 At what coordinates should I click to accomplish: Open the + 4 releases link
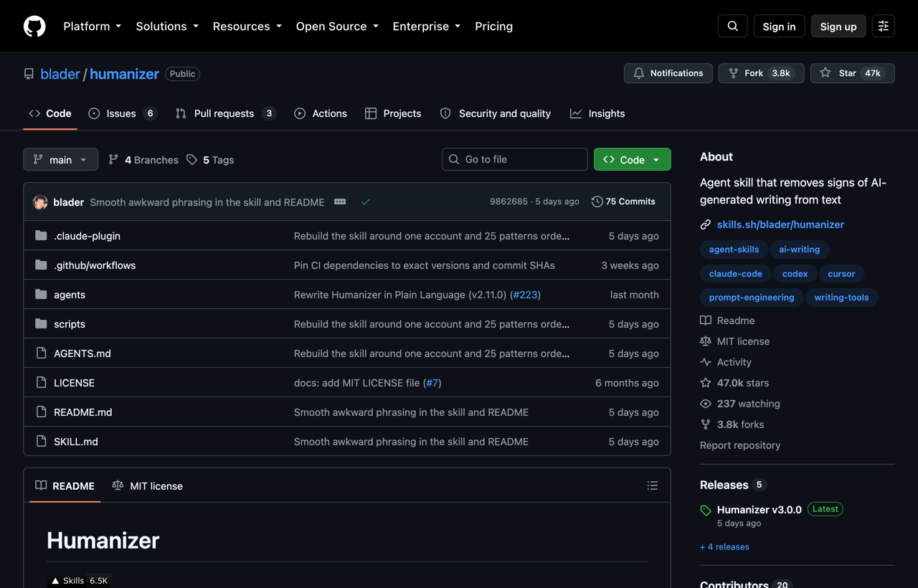[x=724, y=547]
